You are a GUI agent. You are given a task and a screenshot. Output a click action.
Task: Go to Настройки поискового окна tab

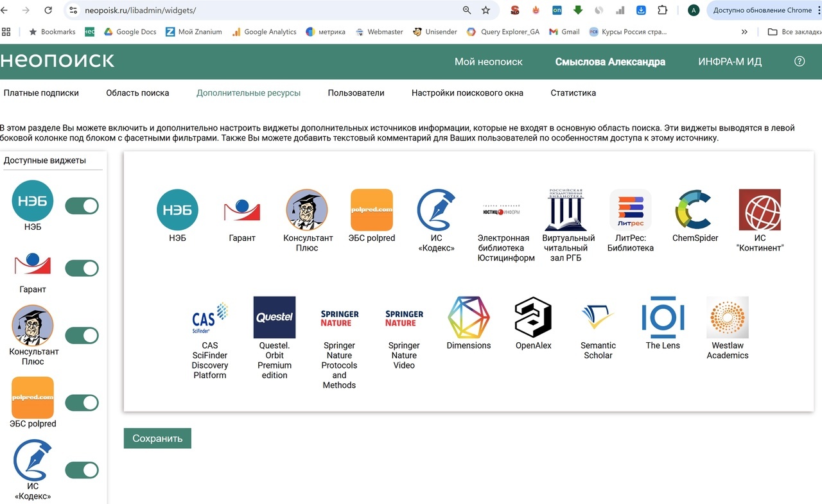tap(468, 92)
